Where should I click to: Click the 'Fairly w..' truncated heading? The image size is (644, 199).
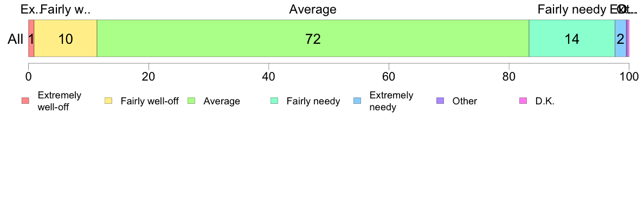65,9
